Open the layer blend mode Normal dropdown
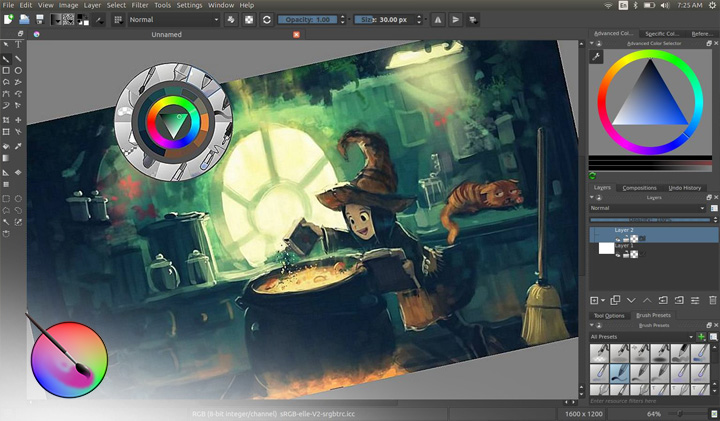The height and width of the screenshot is (421, 720). (647, 208)
